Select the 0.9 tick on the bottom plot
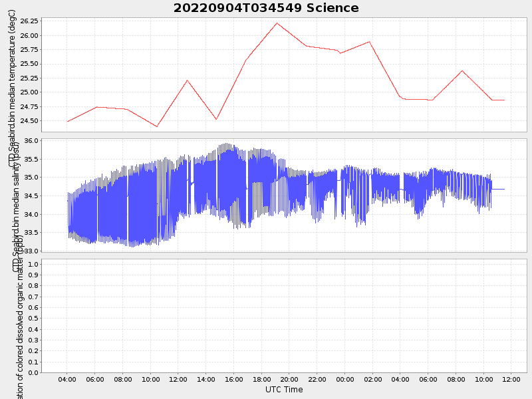The height and width of the screenshot is (399, 532). (34, 275)
